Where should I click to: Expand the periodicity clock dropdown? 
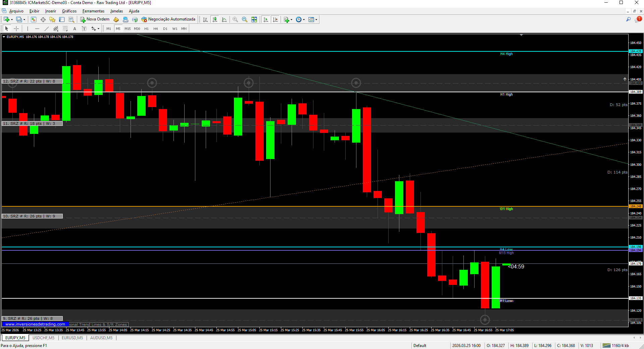pyautogui.click(x=304, y=19)
